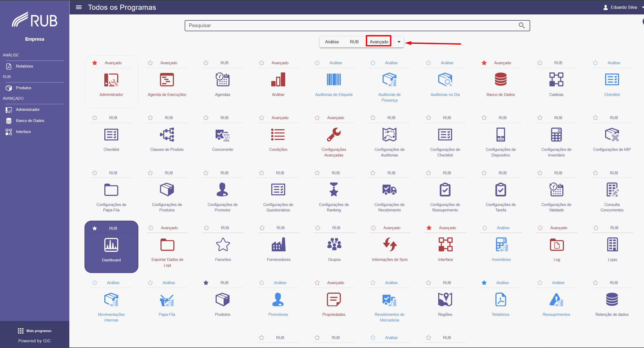The height and width of the screenshot is (348, 644).
Task: Click the search magnifier icon
Action: click(522, 25)
